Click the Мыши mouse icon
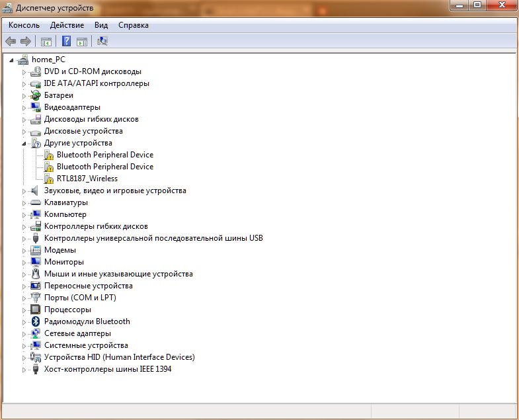The width and height of the screenshot is (519, 420). tap(36, 274)
